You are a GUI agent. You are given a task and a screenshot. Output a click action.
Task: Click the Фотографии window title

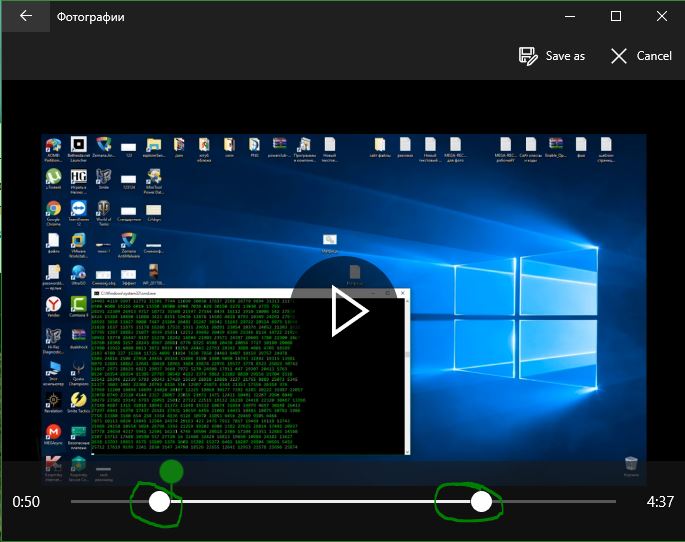click(90, 17)
